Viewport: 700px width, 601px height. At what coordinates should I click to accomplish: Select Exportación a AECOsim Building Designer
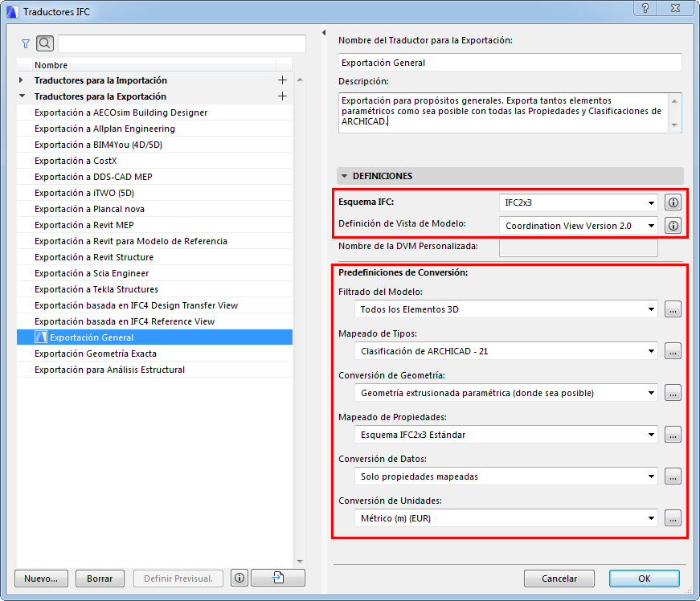pos(154,112)
